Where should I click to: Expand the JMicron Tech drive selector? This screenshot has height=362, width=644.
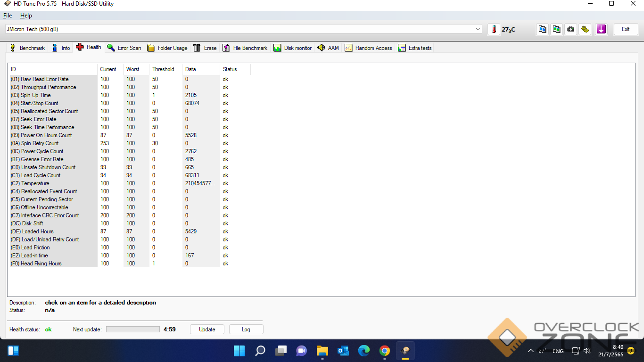(x=243, y=29)
